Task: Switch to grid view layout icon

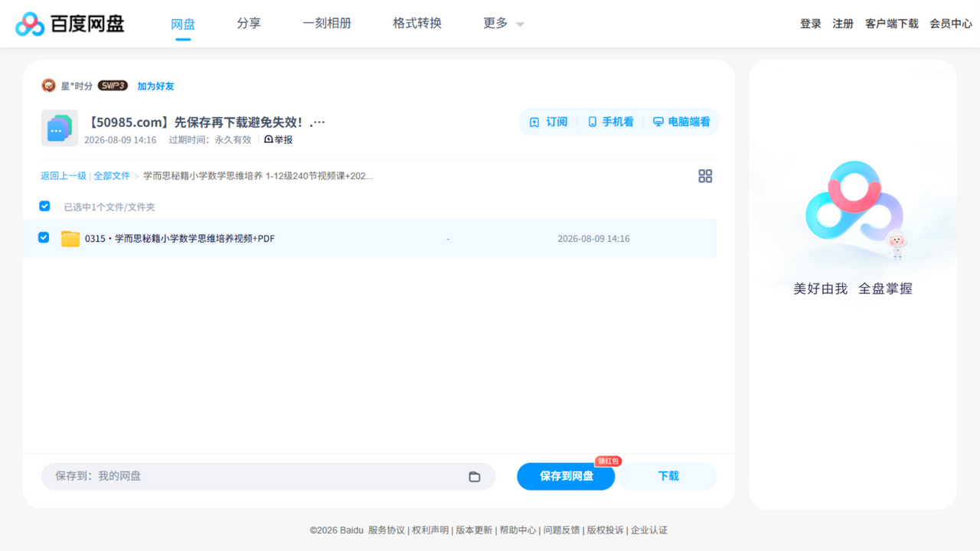Action: 705,176
